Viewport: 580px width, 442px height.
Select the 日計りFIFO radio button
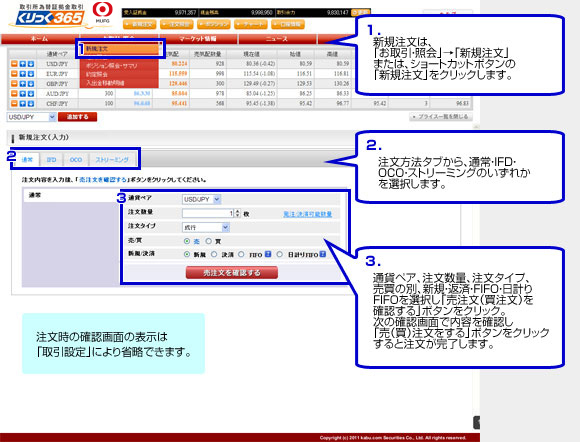[x=280, y=254]
